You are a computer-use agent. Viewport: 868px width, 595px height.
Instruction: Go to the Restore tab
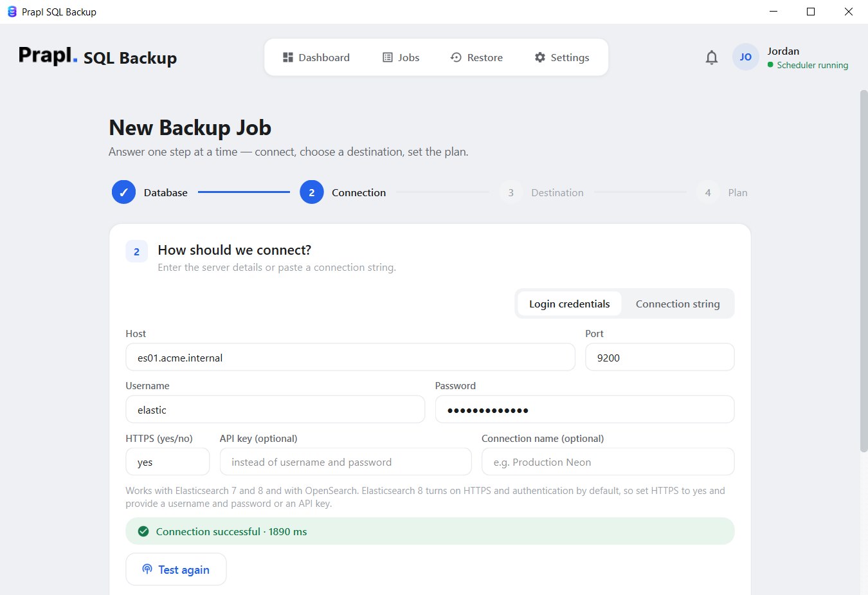(x=476, y=57)
